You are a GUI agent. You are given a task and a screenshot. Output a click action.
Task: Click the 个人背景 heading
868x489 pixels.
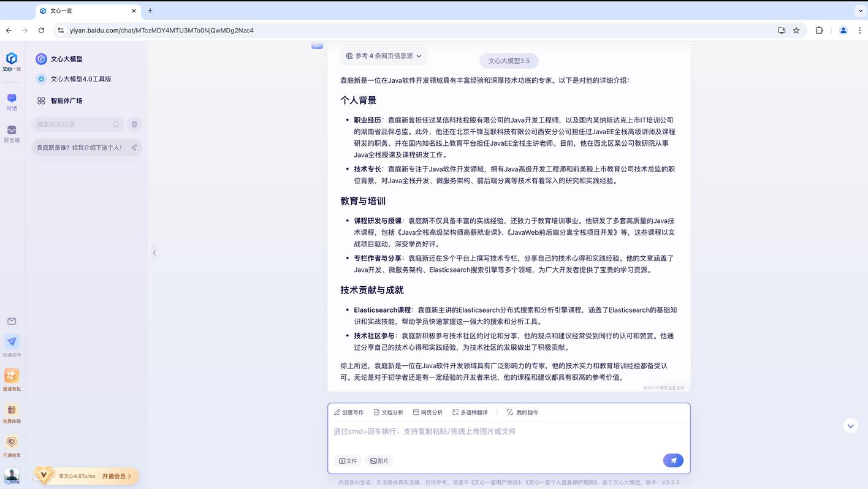pyautogui.click(x=359, y=100)
